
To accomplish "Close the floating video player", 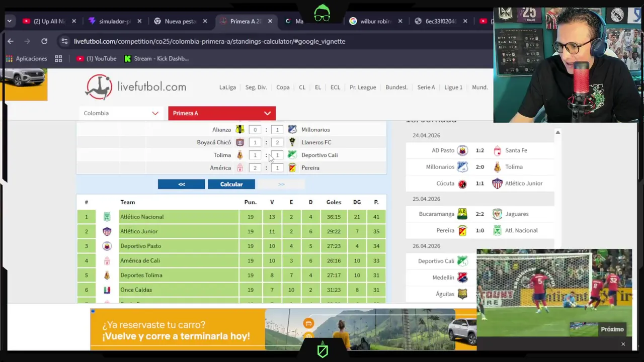I will pyautogui.click(x=623, y=344).
